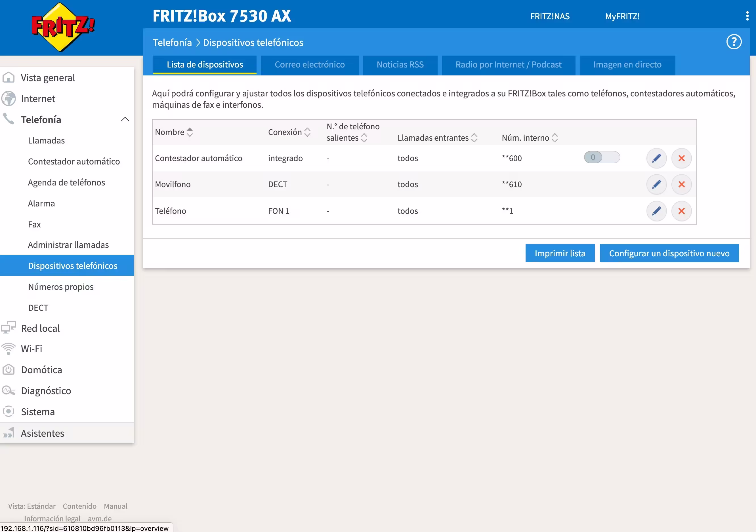Click the Vista general home icon

point(9,78)
